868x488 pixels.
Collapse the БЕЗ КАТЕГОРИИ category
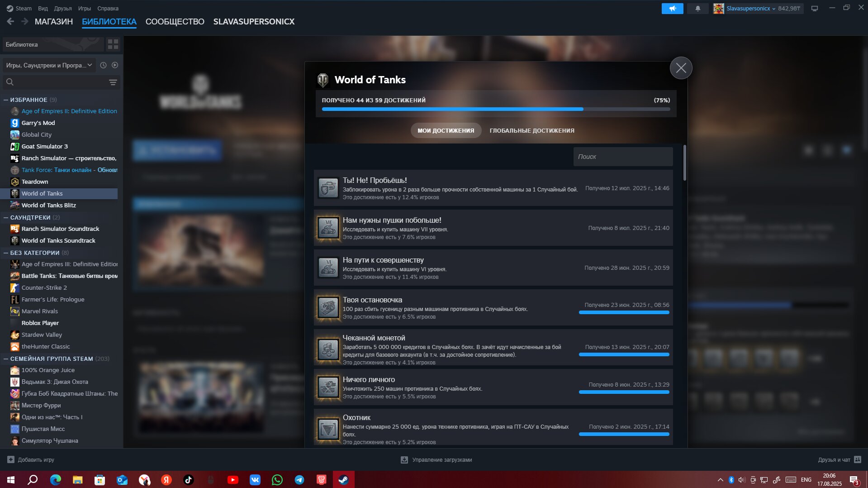tap(6, 253)
